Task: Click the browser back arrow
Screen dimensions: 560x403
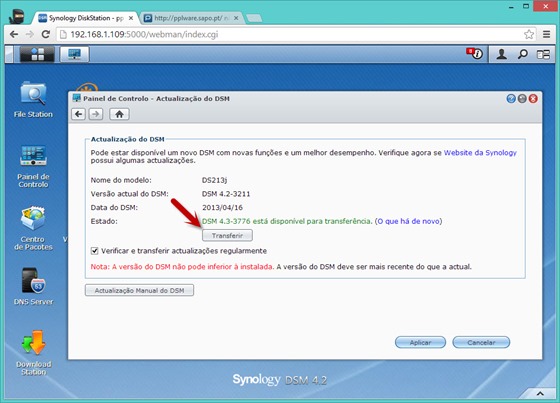Action: (14, 34)
